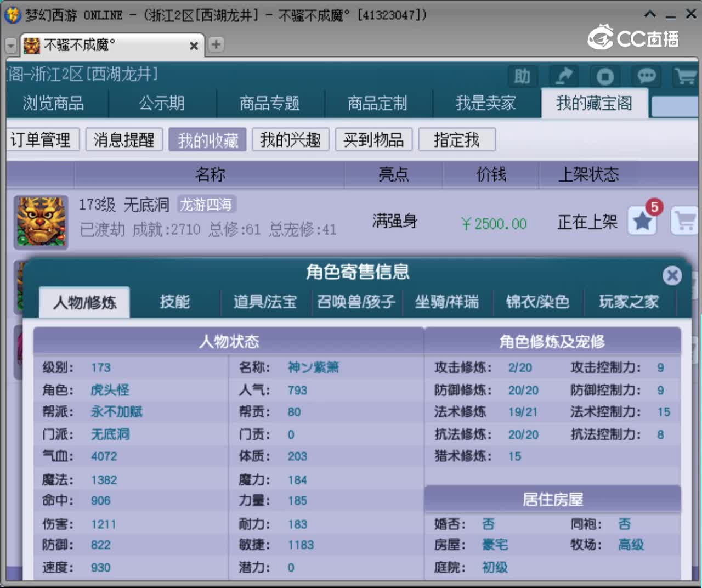Open the shopping cart icon in header
Image resolution: width=702 pixels, height=588 pixels.
click(686, 76)
